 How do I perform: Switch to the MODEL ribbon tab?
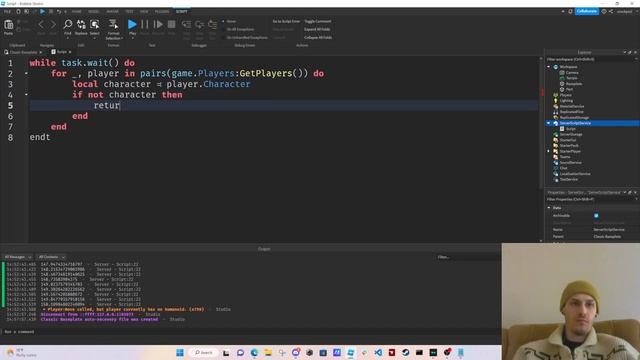pyautogui.click(x=93, y=11)
